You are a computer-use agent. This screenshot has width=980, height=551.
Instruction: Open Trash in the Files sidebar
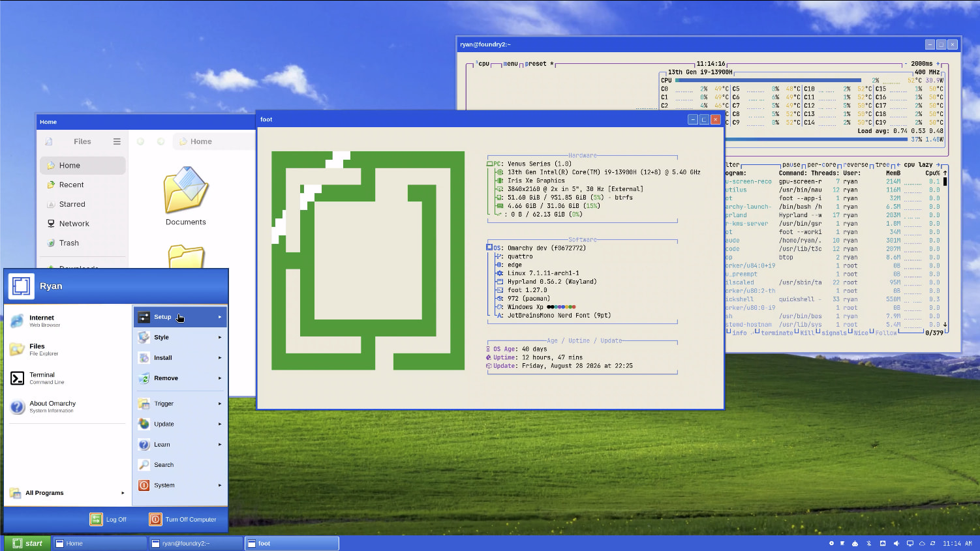pyautogui.click(x=83, y=243)
